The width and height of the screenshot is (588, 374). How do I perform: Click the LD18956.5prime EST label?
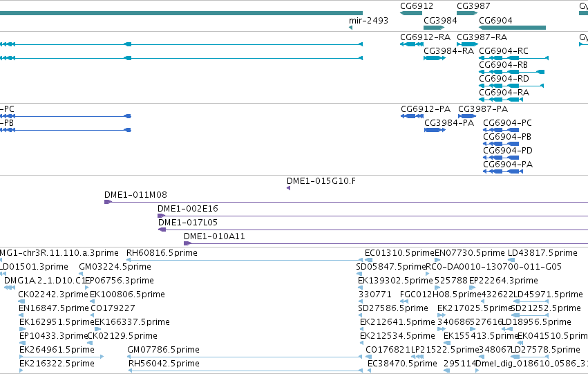pos(537,323)
